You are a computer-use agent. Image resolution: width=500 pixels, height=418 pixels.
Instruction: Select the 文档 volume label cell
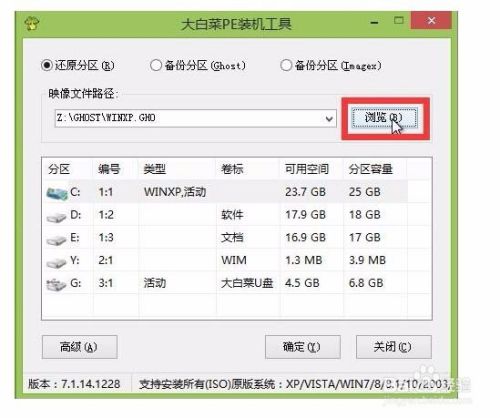(232, 237)
